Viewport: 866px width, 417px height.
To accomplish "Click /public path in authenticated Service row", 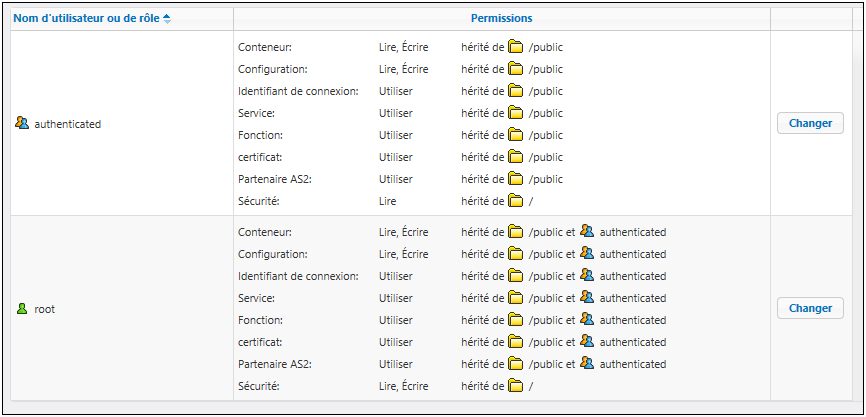I will tap(546, 113).
